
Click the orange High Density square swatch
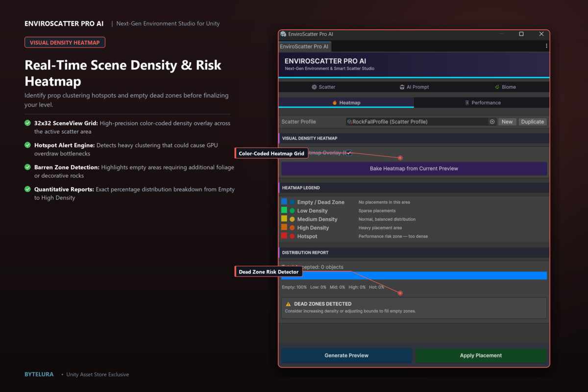[x=284, y=227]
